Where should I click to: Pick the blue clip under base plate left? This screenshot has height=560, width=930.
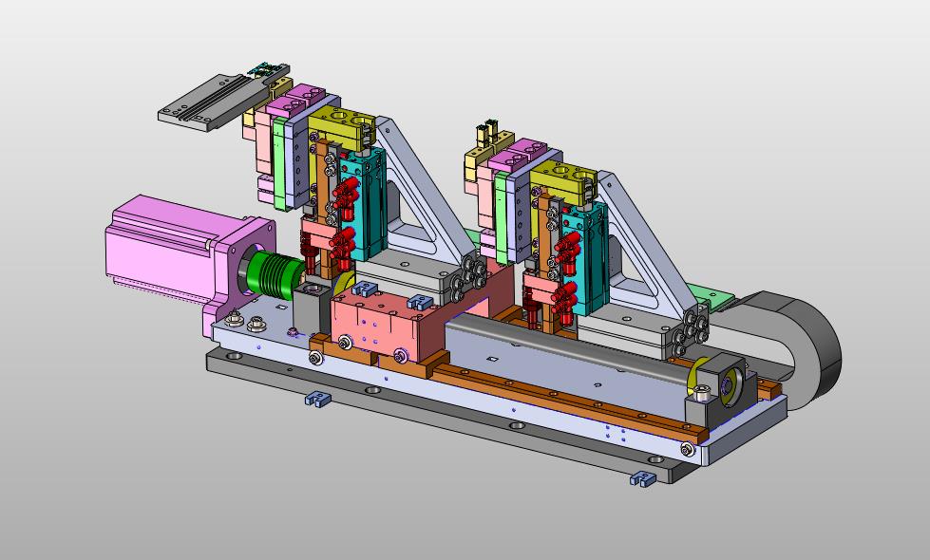point(318,399)
